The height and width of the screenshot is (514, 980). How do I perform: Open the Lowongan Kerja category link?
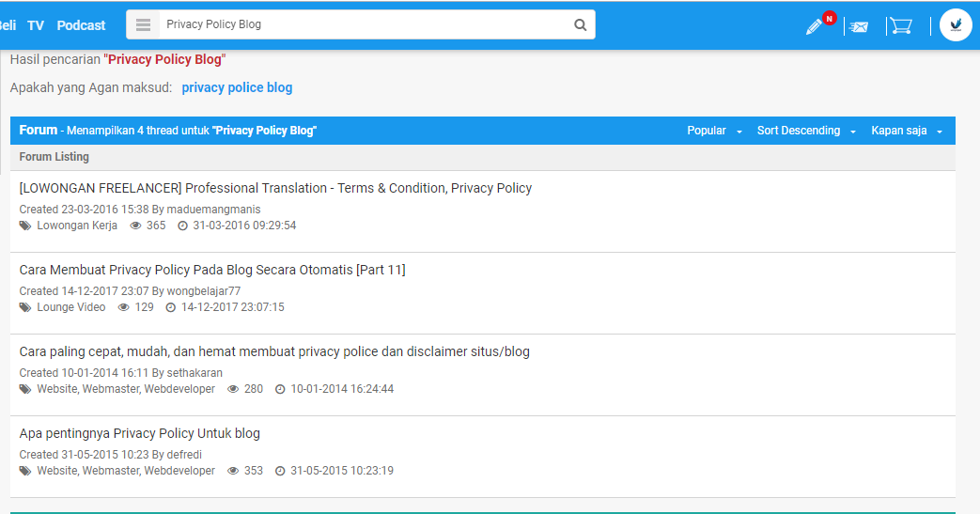point(77,226)
